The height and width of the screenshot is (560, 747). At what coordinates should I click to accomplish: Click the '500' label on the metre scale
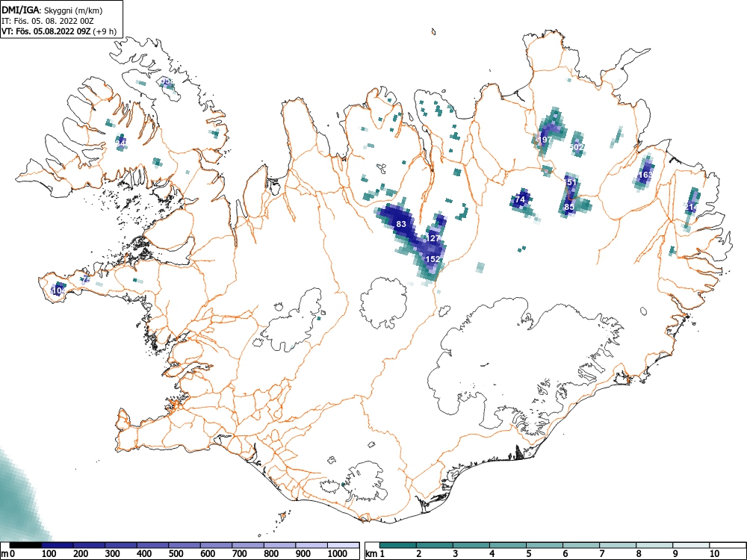[x=176, y=554]
